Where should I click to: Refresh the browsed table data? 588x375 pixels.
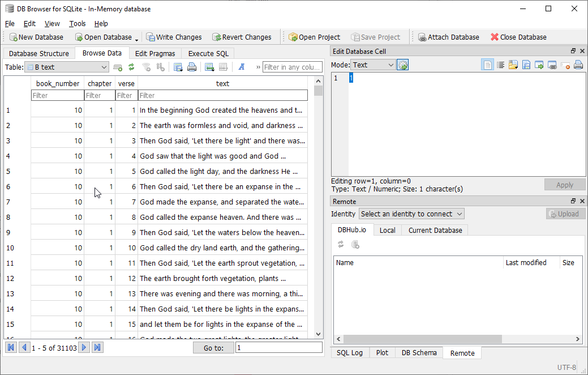pos(131,67)
